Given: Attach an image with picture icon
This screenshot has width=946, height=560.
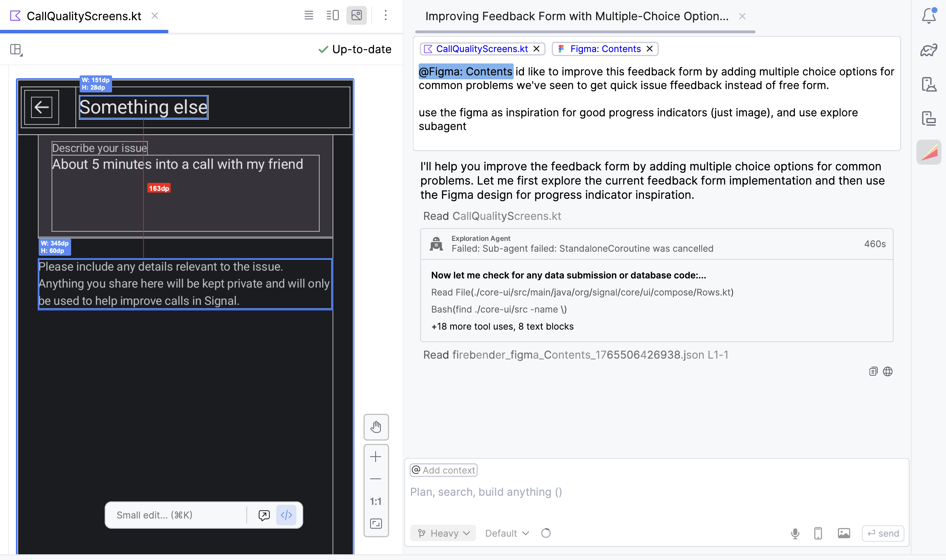Looking at the screenshot, I should point(844,533).
